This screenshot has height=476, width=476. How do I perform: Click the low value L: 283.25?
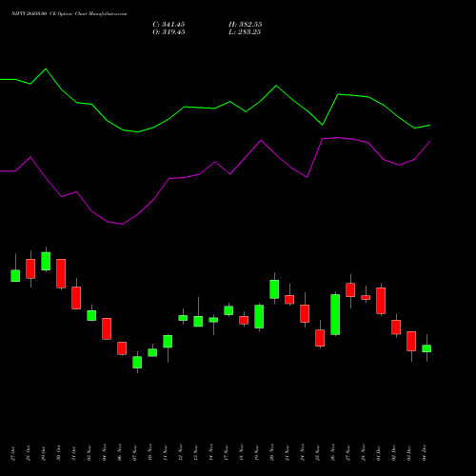point(245,32)
